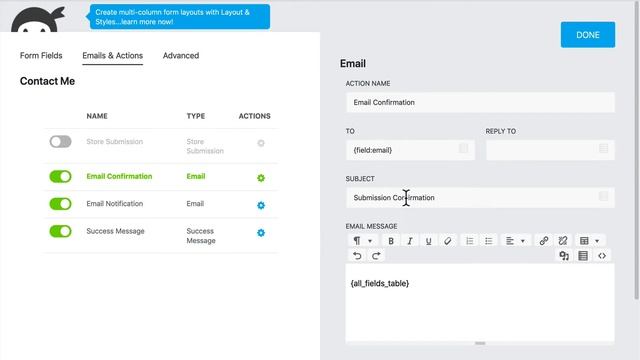Click the right panel vertical scrollbar
The height and width of the screenshot is (360, 640).
637,151
